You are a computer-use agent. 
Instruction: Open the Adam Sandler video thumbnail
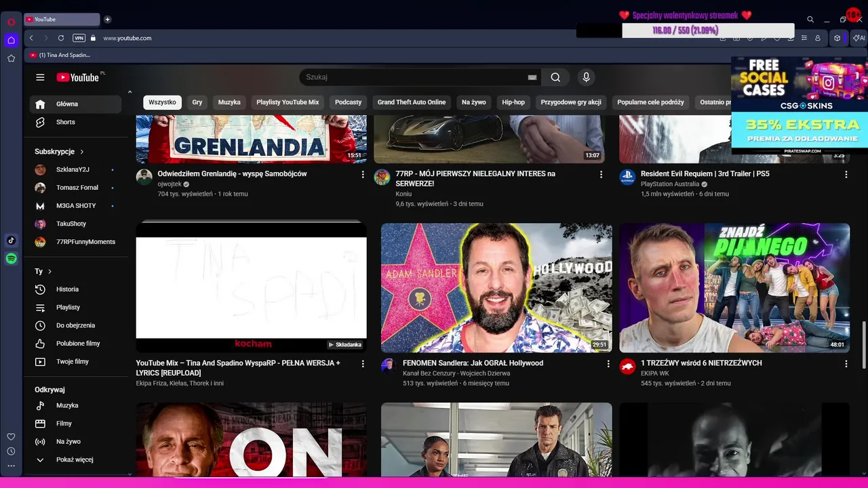click(496, 288)
